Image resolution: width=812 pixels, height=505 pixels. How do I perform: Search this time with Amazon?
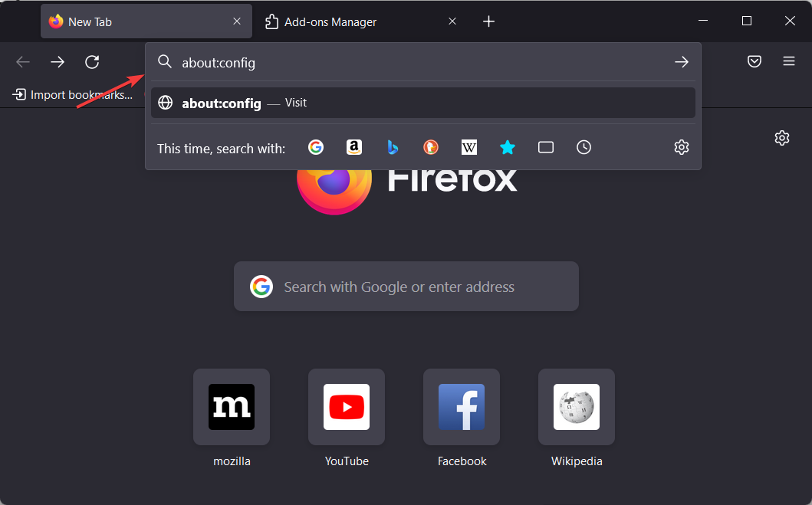pos(354,147)
